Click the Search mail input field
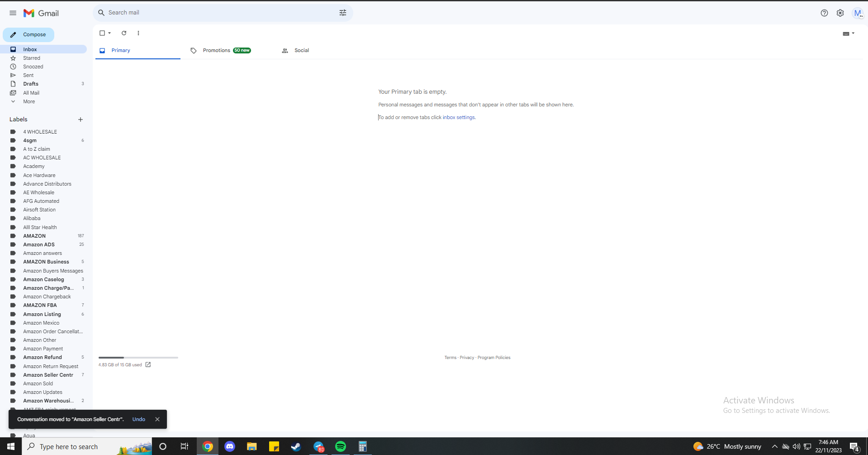Screen dimensions: 868x455 (x=222, y=13)
